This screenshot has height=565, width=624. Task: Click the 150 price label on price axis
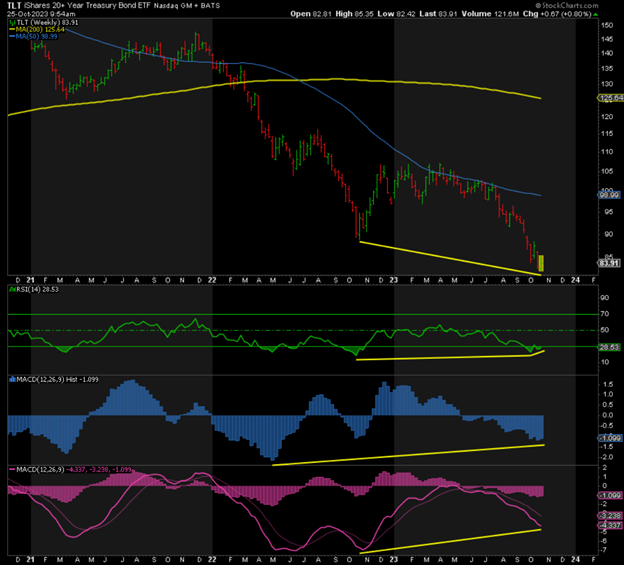pos(607,25)
